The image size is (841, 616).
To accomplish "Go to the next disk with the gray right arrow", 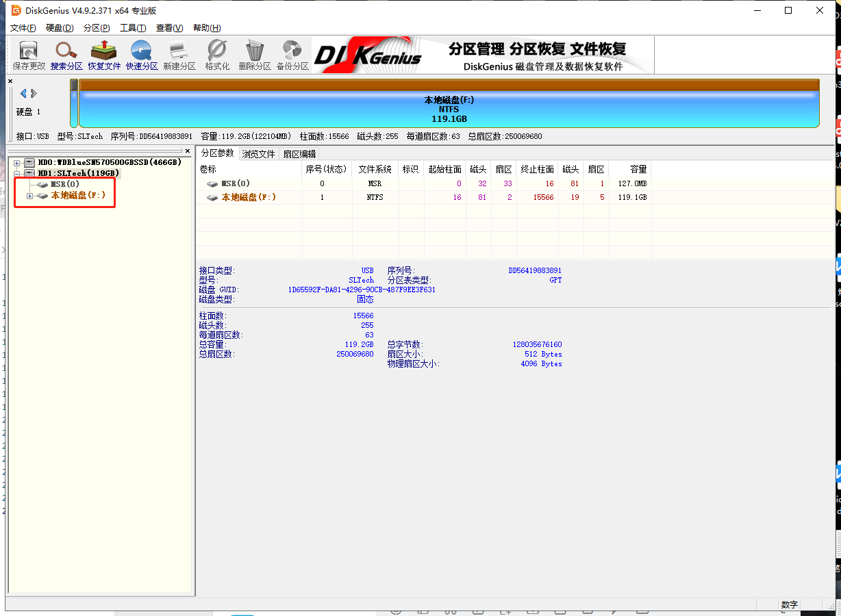I will tap(34, 93).
